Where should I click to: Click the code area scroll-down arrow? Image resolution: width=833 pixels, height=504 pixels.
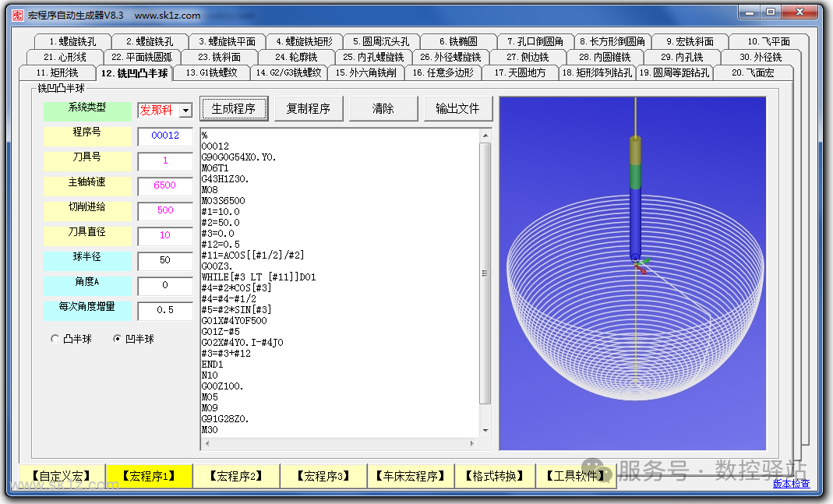(485, 431)
